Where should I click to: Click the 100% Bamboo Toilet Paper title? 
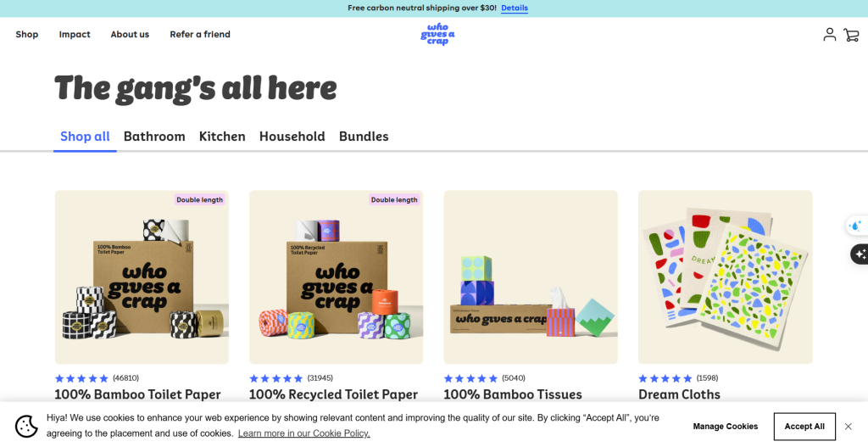click(x=138, y=394)
